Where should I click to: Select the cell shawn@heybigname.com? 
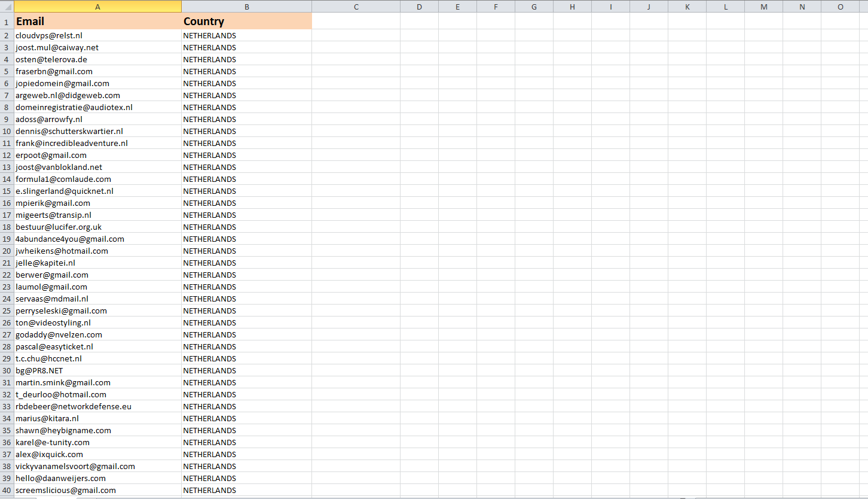tap(97, 430)
